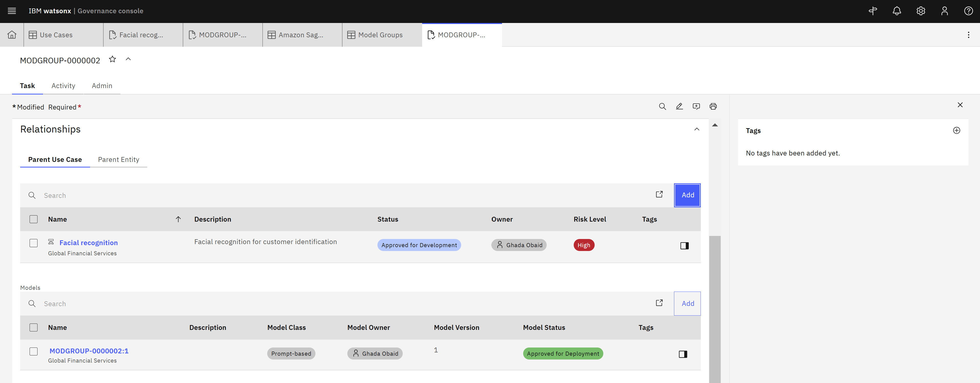
Task: Star the MODGROUP-0000002 record
Action: coord(112,59)
